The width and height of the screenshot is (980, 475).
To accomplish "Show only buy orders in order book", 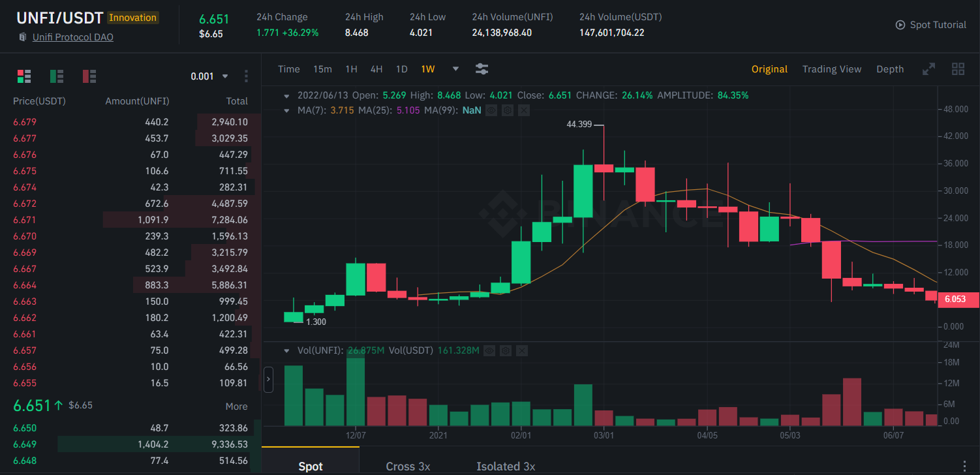I will tap(57, 76).
